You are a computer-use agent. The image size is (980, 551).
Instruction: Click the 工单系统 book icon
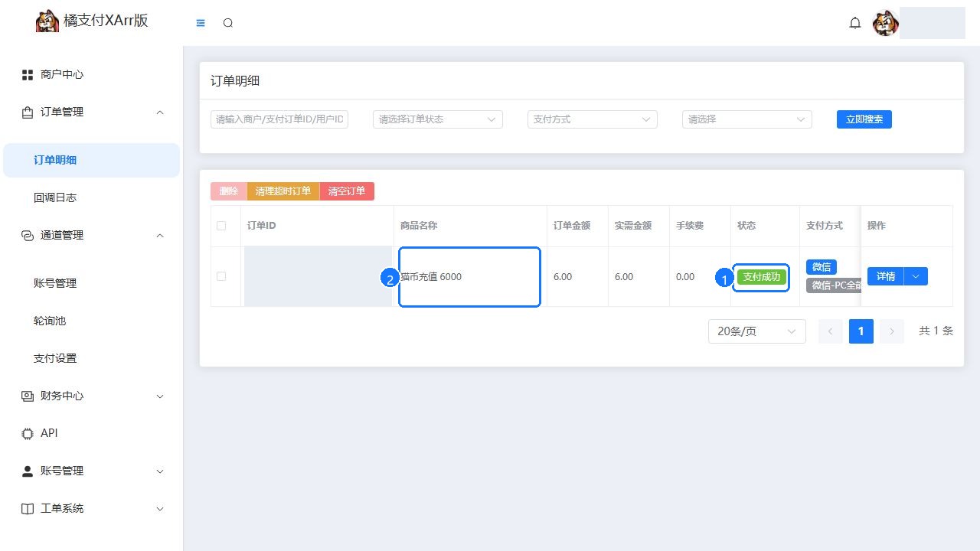click(28, 508)
